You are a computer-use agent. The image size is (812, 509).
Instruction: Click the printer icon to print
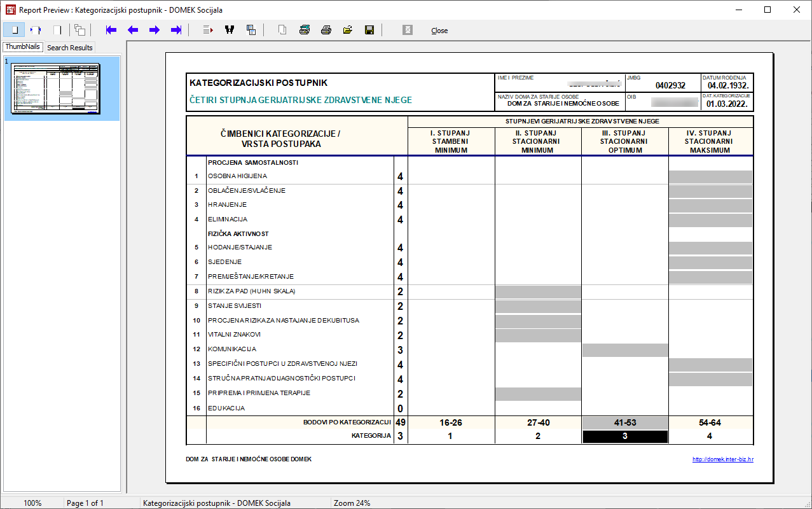[326, 30]
